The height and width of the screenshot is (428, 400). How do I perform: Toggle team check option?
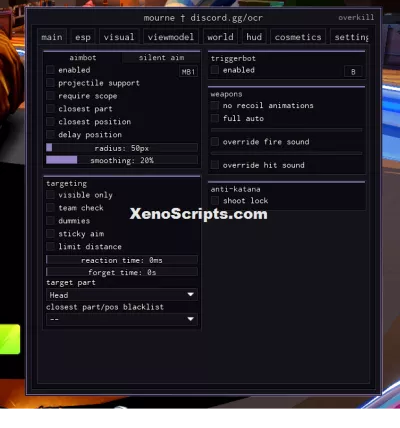(50, 208)
